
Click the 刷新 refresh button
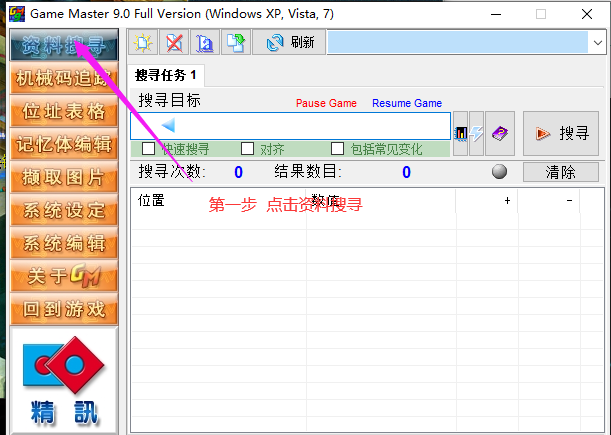click(289, 42)
